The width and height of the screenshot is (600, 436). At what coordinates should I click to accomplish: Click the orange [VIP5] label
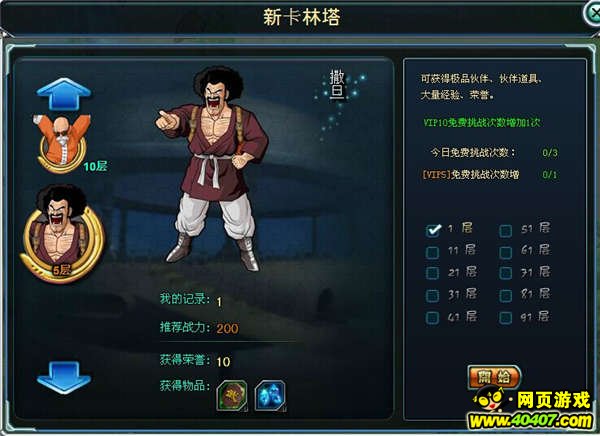437,175
